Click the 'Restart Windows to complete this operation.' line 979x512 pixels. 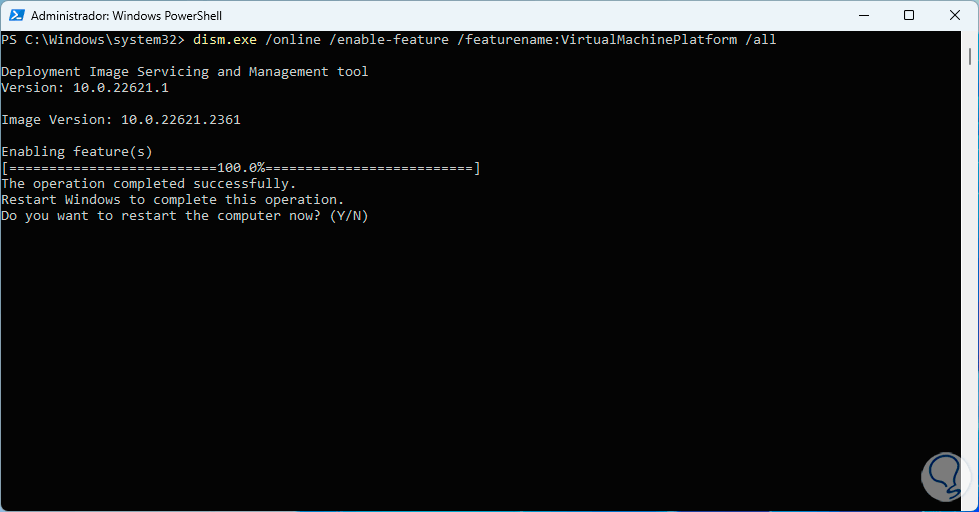pyautogui.click(x=173, y=200)
